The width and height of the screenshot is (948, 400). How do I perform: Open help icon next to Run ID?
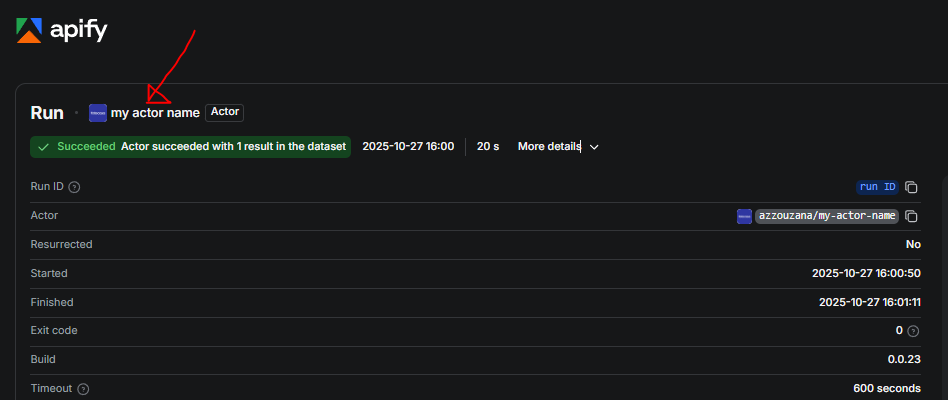pyautogui.click(x=75, y=187)
